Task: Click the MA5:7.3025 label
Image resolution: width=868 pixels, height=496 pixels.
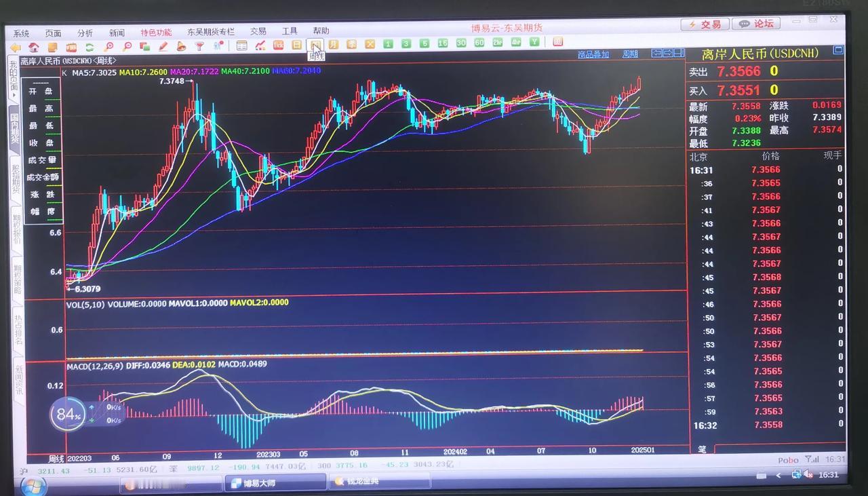Action: 94,72
